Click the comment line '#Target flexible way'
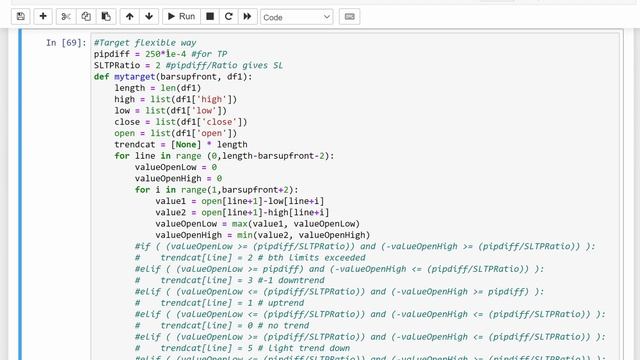 point(145,42)
